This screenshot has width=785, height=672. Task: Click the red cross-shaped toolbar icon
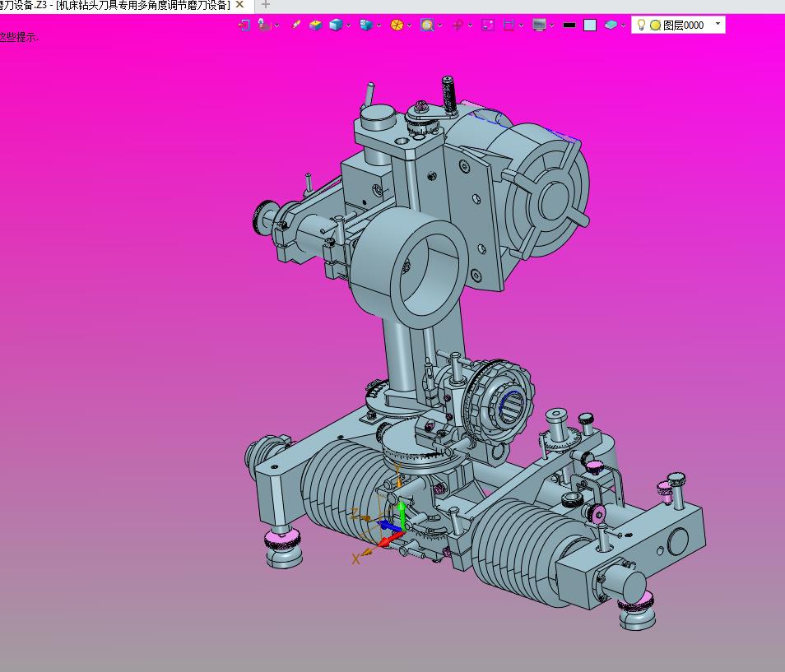[x=458, y=25]
